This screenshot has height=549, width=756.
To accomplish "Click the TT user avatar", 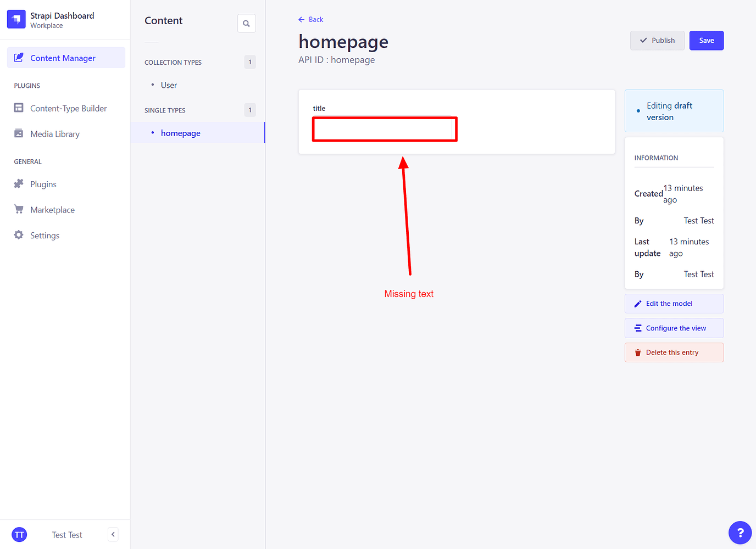I will click(19, 535).
